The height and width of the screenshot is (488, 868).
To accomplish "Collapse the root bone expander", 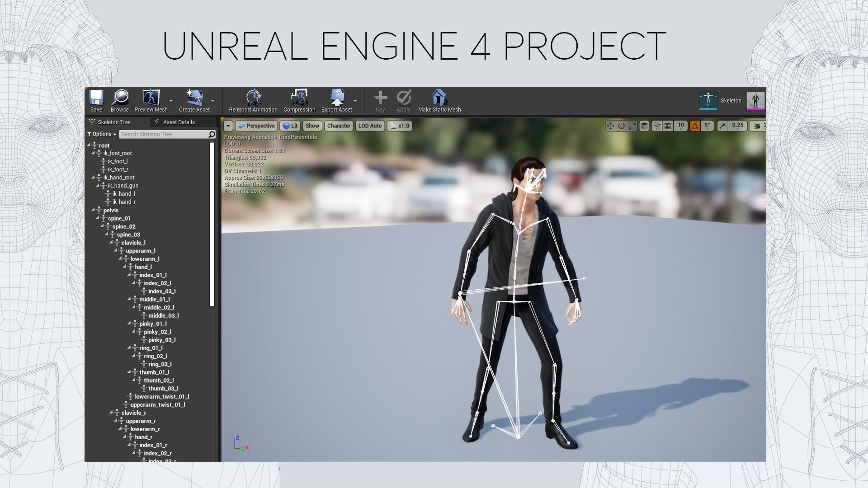I will 89,145.
